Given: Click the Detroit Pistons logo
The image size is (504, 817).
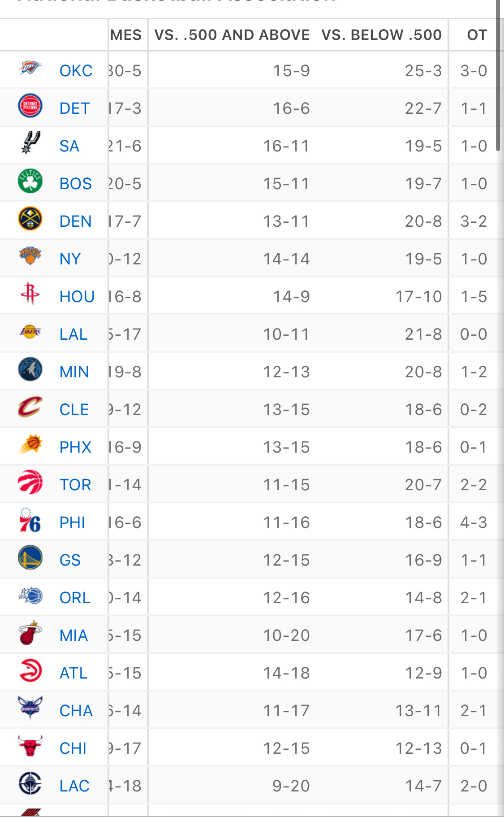Looking at the screenshot, I should (x=30, y=106).
